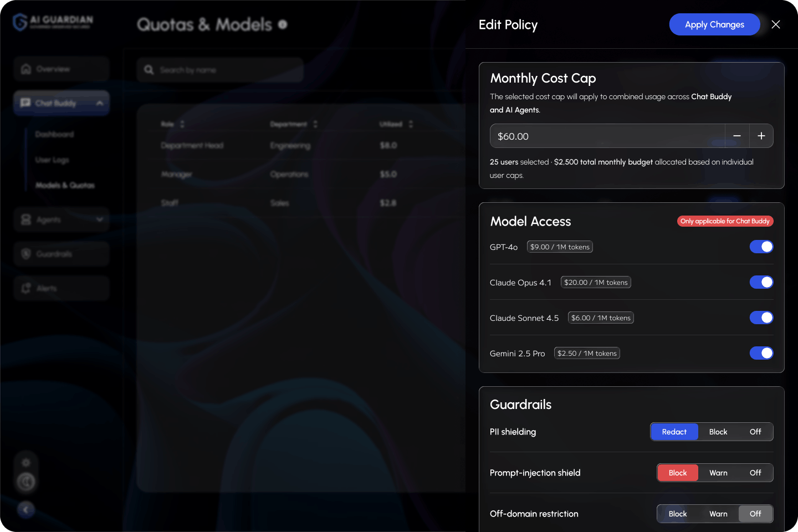
Task: Click the Engineering department cell
Action: click(290, 145)
